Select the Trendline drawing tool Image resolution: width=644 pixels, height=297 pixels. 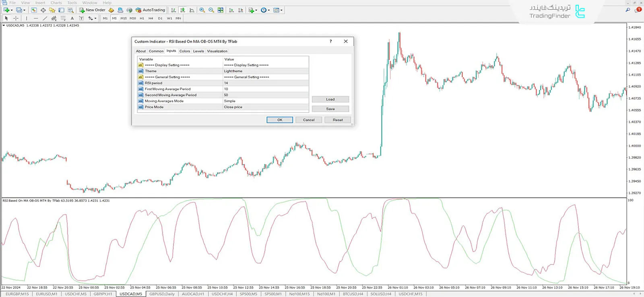point(45,18)
